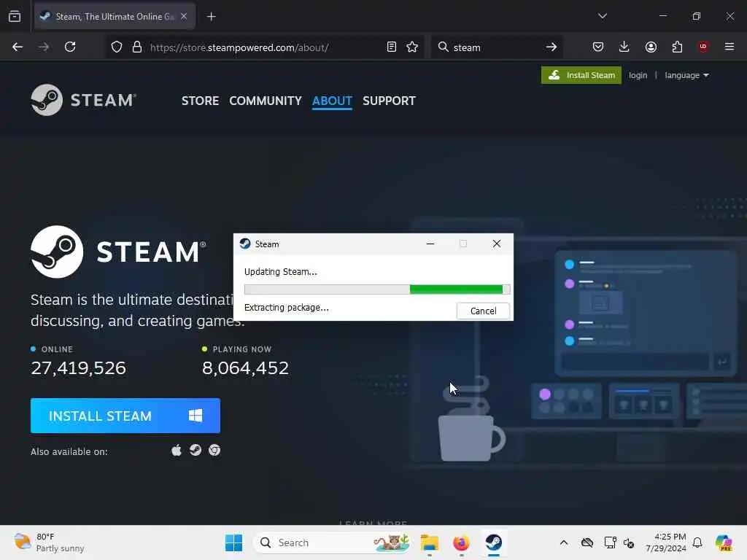
Task: Open the Copilot preview icon
Action: 724,542
